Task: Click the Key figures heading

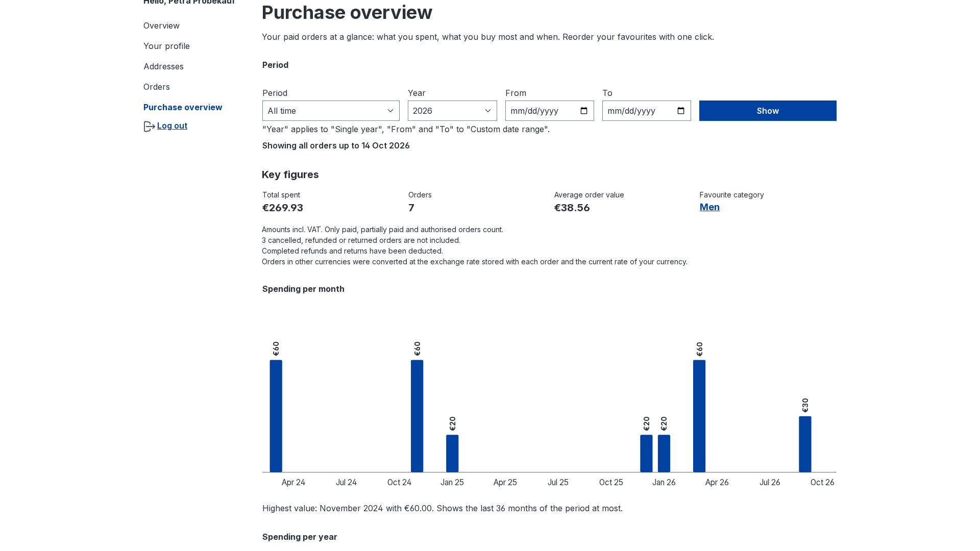Action: point(290,174)
